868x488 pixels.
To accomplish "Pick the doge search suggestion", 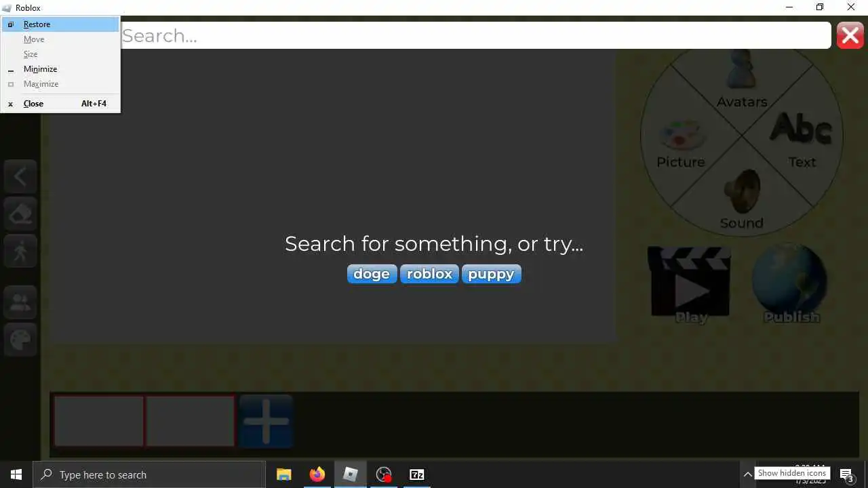I will click(372, 274).
